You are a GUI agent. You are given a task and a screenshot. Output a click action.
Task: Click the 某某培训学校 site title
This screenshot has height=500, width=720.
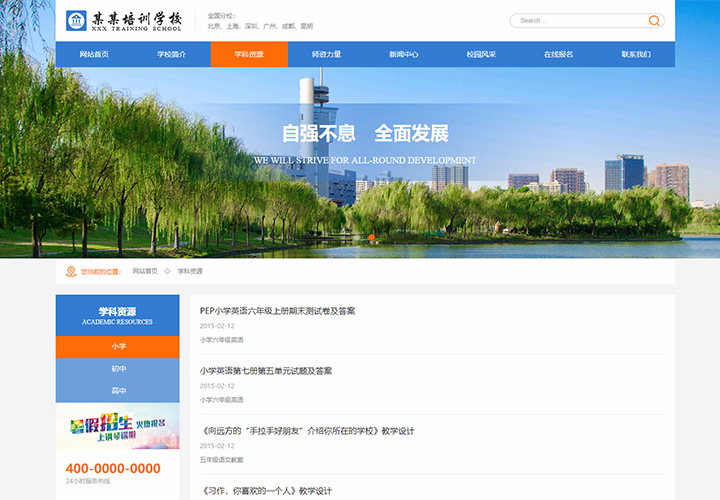point(136,18)
